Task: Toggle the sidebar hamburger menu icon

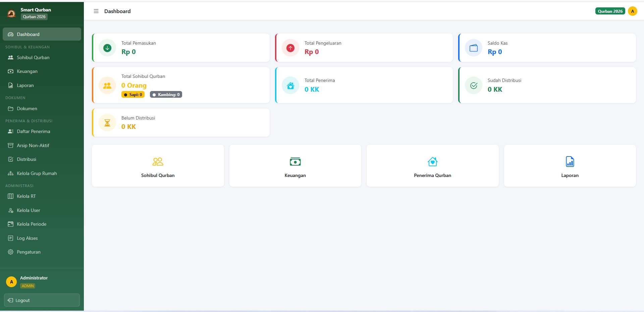Action: (x=96, y=11)
